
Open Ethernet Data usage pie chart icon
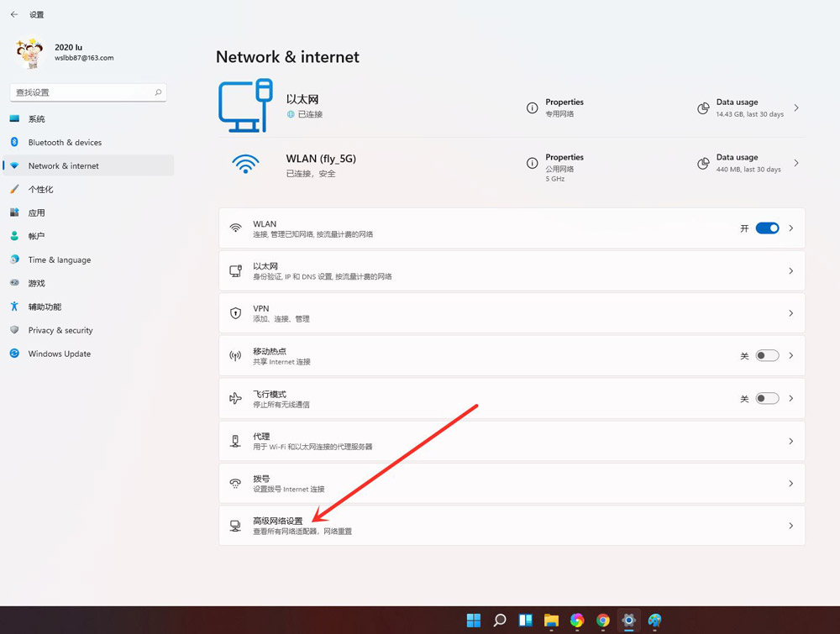[703, 108]
